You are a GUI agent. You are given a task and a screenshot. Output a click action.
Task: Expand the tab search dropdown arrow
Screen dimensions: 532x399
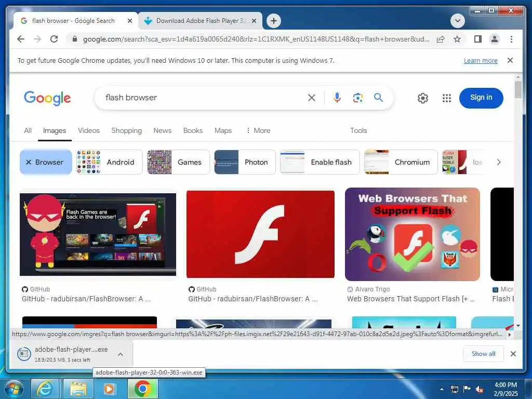coord(457,21)
